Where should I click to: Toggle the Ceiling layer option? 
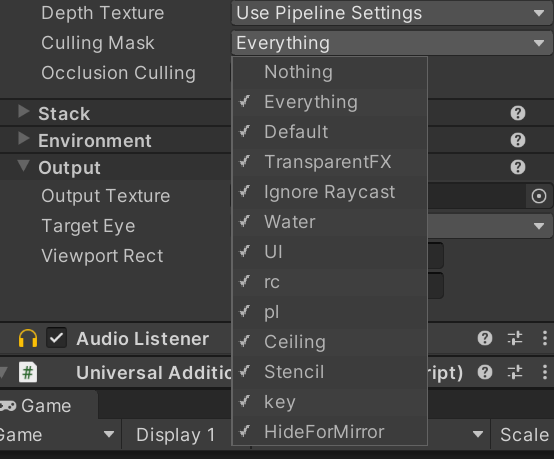[329, 342]
